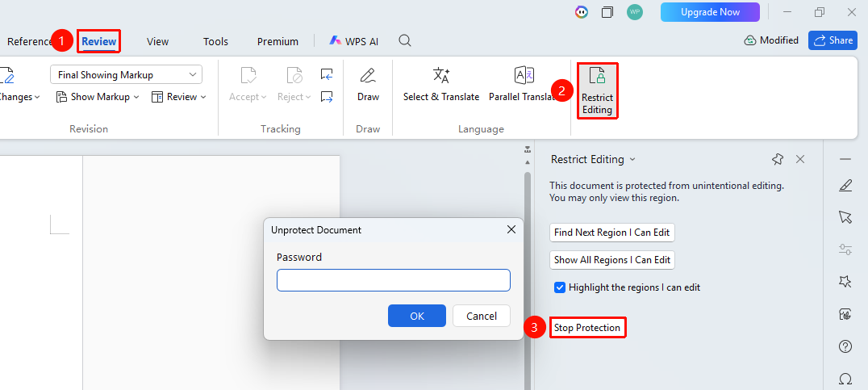Viewport: 868px width, 390px height.
Task: Open the Final Showing Markup dropdown
Action: [126, 75]
